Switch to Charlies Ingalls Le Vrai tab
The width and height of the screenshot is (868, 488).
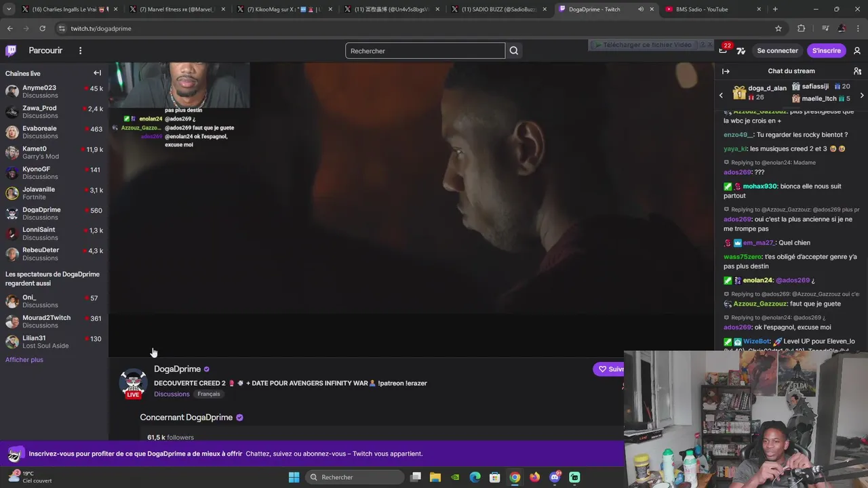[66, 9]
